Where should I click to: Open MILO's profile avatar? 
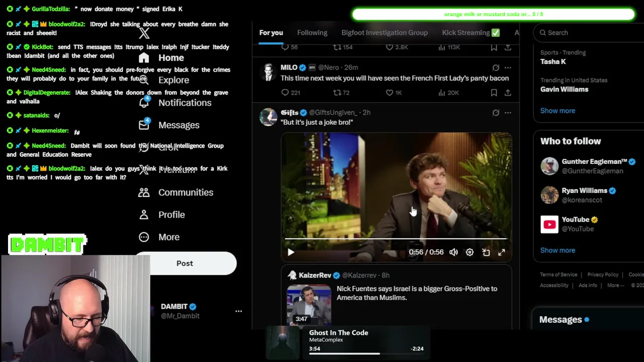(x=268, y=72)
